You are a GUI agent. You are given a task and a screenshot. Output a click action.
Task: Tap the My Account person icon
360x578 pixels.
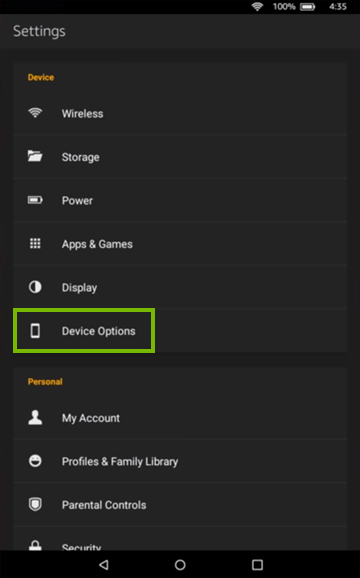[35, 417]
